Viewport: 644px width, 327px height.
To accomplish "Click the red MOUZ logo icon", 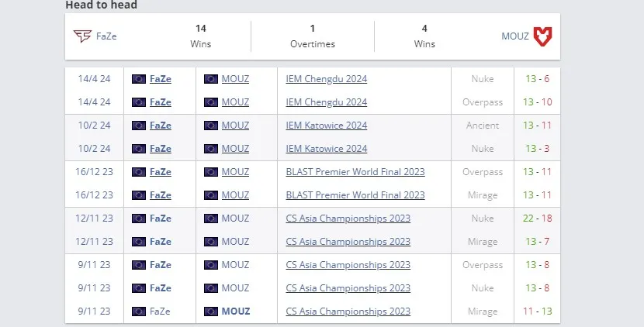I will pos(542,36).
